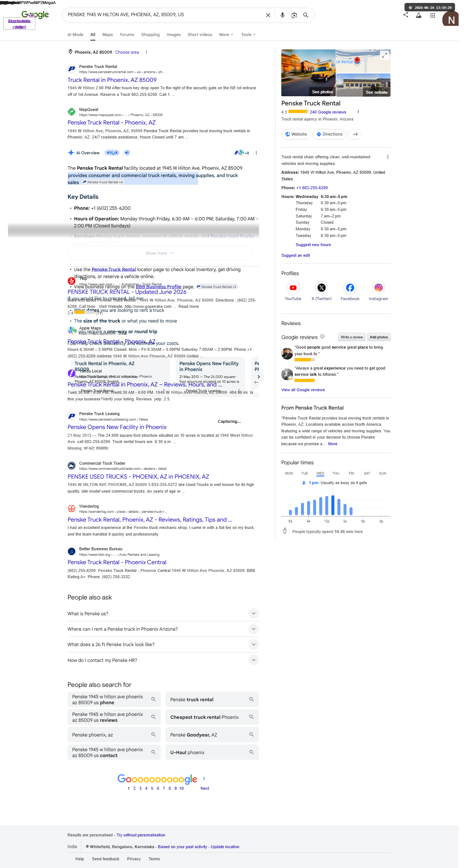Click the map thumbnail with red pin
Image resolution: width=464 pixels, height=868 pixels.
pyautogui.click(x=363, y=61)
